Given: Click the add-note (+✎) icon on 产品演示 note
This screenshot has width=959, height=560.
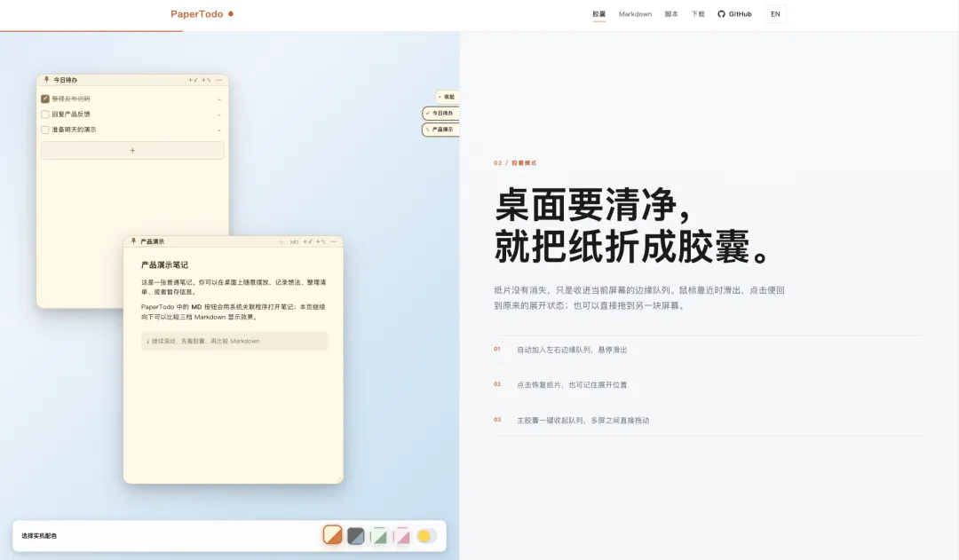Looking at the screenshot, I should (x=321, y=241).
